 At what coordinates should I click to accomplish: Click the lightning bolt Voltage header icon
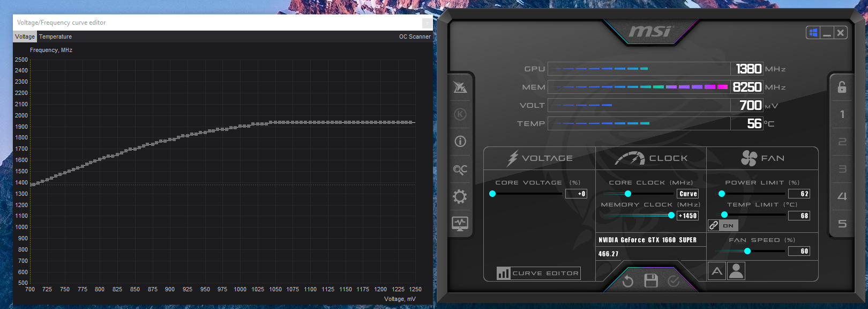[513, 158]
